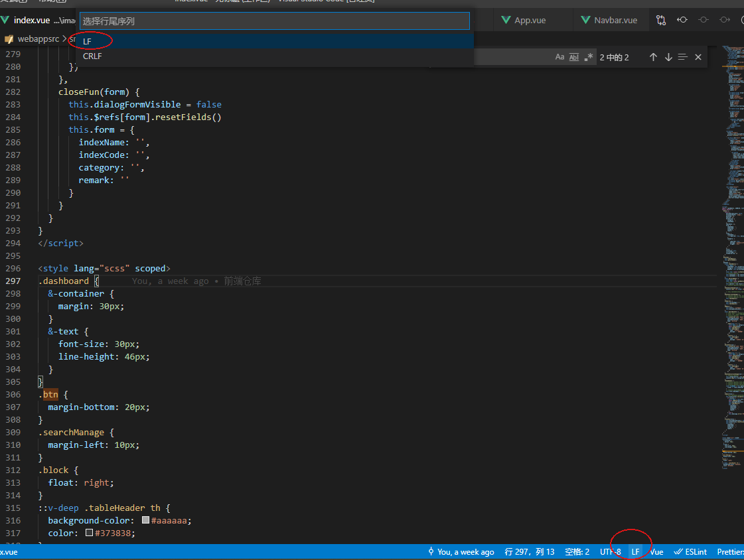Go to previous search match with up arrow
This screenshot has width=744, height=560.
(x=653, y=57)
